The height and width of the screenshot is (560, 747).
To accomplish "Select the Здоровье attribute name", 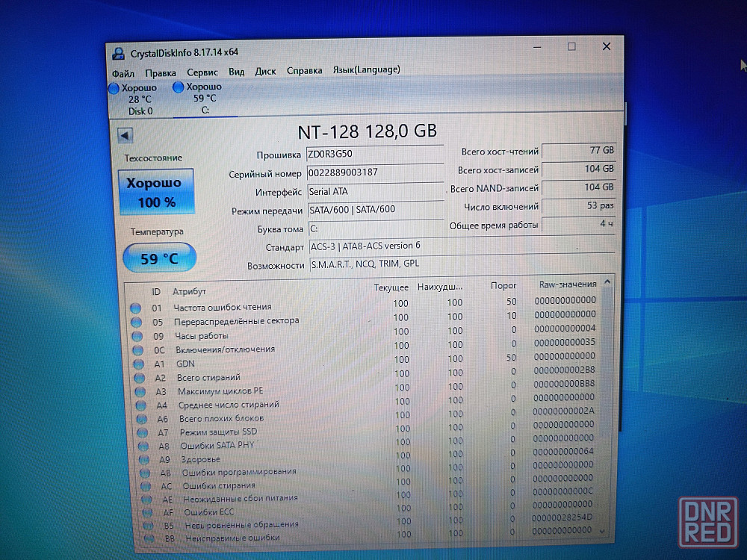I will [200, 459].
